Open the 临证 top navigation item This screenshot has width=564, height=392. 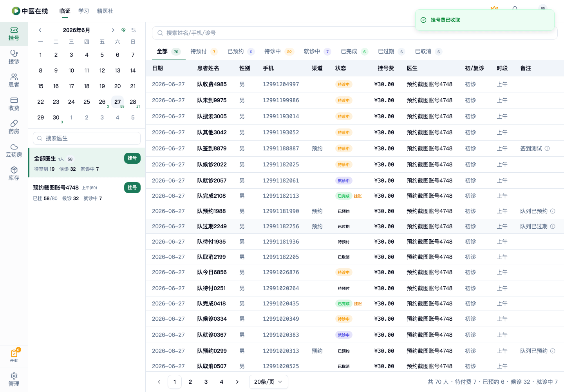(65, 11)
